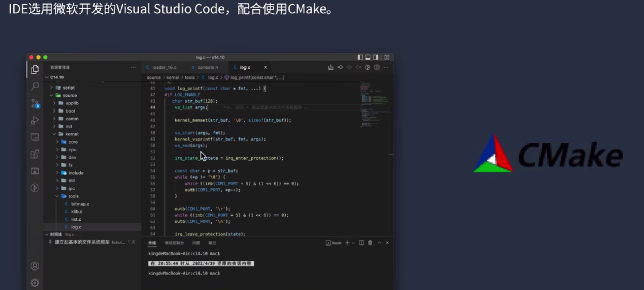Screen dimensions: 644x290
Task: Click the tools breadcrumb segment
Action: click(x=190, y=78)
